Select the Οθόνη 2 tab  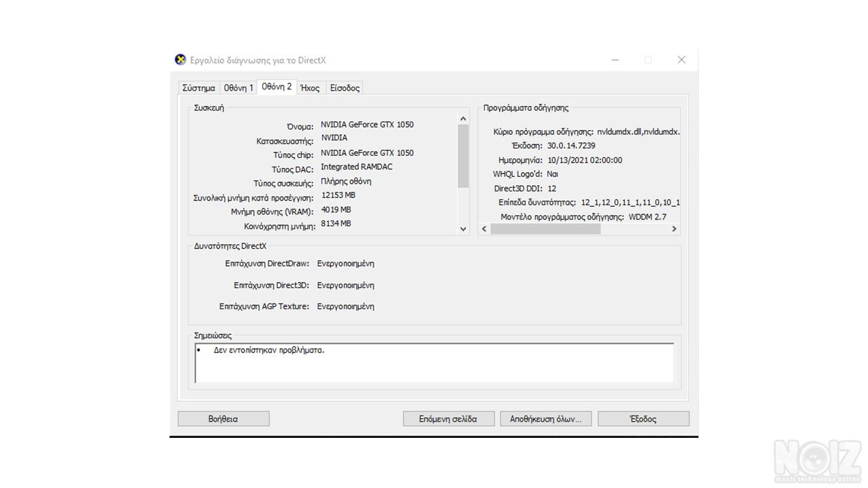coord(277,87)
